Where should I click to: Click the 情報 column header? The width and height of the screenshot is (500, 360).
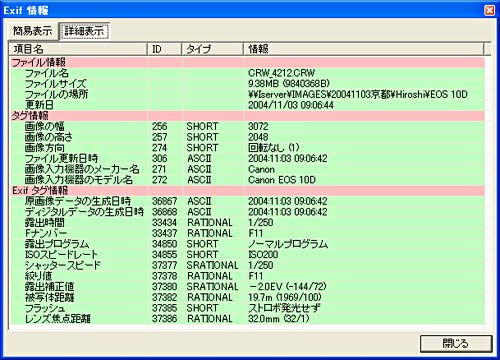pos(363,49)
